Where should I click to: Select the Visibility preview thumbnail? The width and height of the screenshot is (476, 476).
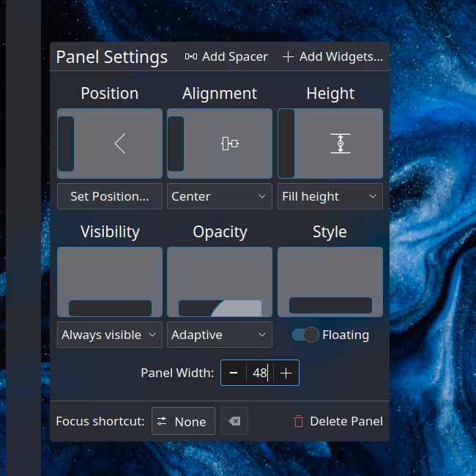click(110, 282)
